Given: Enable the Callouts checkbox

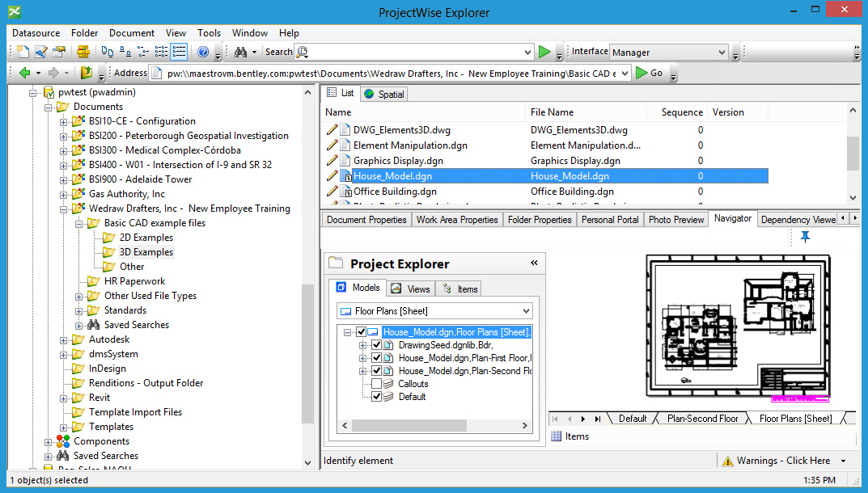Looking at the screenshot, I should click(x=376, y=384).
